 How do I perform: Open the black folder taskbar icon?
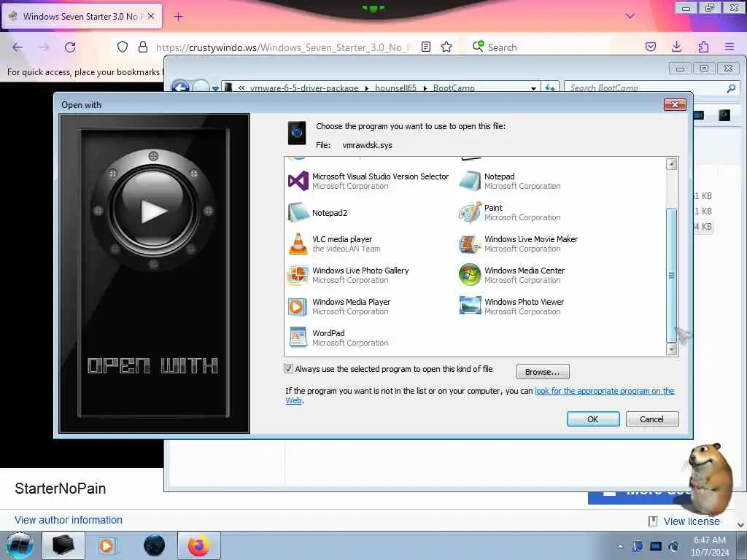63,545
